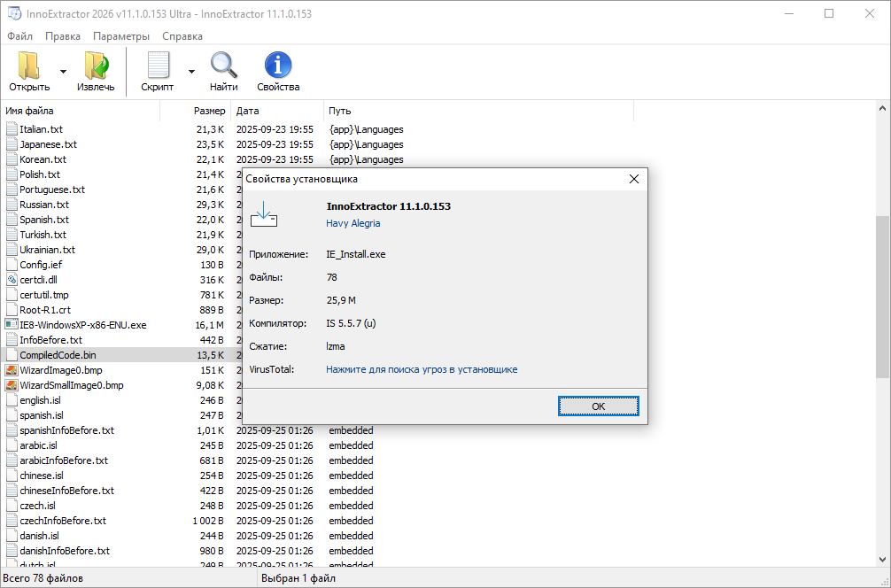Open the Справка menu
The image size is (891, 588).
182,36
